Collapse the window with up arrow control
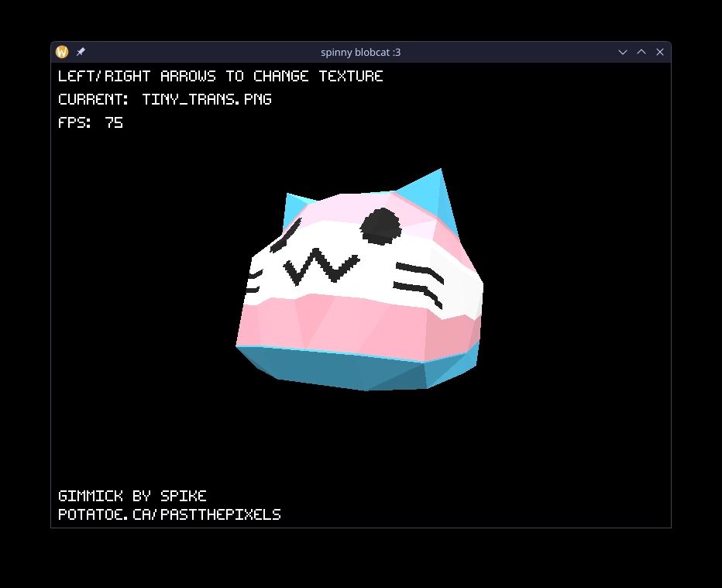The width and height of the screenshot is (722, 588). (641, 52)
